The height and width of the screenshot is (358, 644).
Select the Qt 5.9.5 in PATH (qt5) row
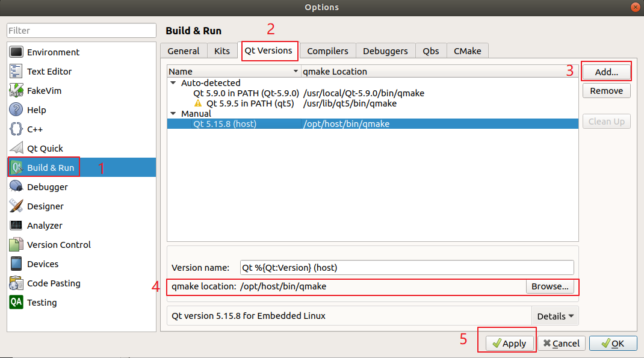pos(373,103)
